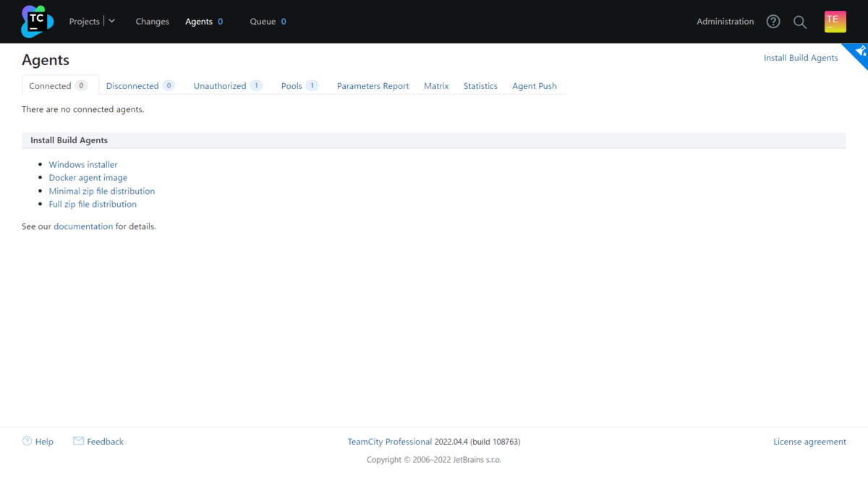The height and width of the screenshot is (488, 868).
Task: Click the Help icon in footer
Action: (27, 441)
